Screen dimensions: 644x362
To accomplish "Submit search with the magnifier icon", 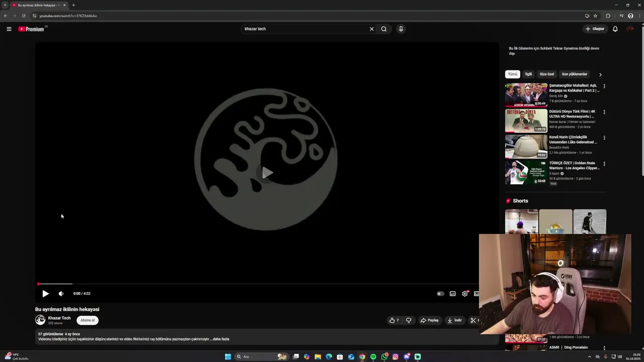I will coord(384,29).
